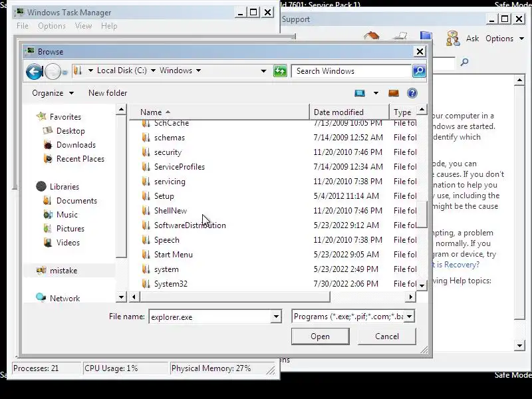Image resolution: width=532 pixels, height=399 pixels.
Task: Open the Videos library
Action: point(68,243)
